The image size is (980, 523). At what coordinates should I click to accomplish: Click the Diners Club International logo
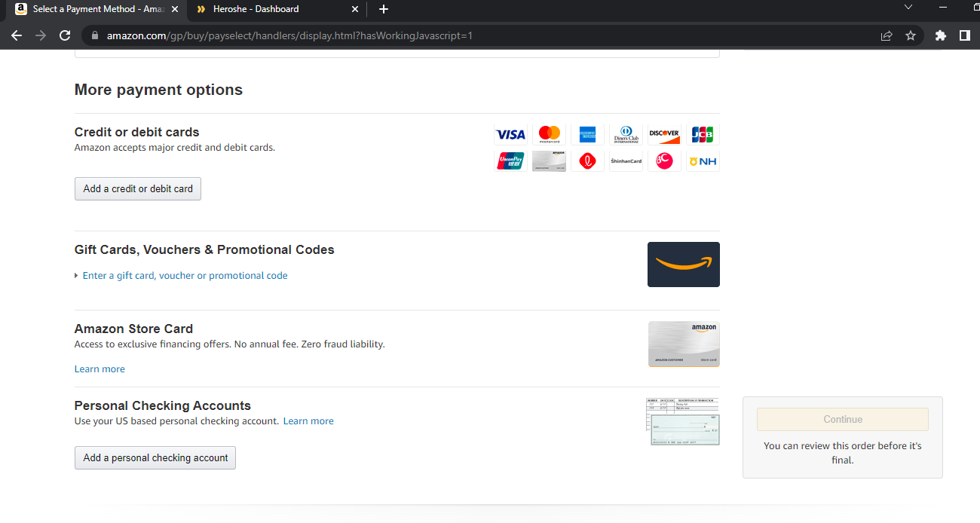[626, 135]
